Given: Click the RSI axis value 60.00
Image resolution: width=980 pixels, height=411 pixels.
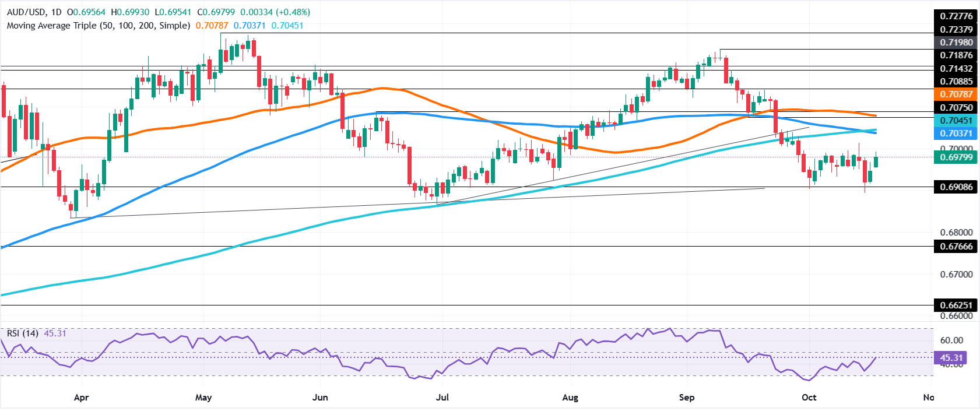Looking at the screenshot, I should 951,340.
